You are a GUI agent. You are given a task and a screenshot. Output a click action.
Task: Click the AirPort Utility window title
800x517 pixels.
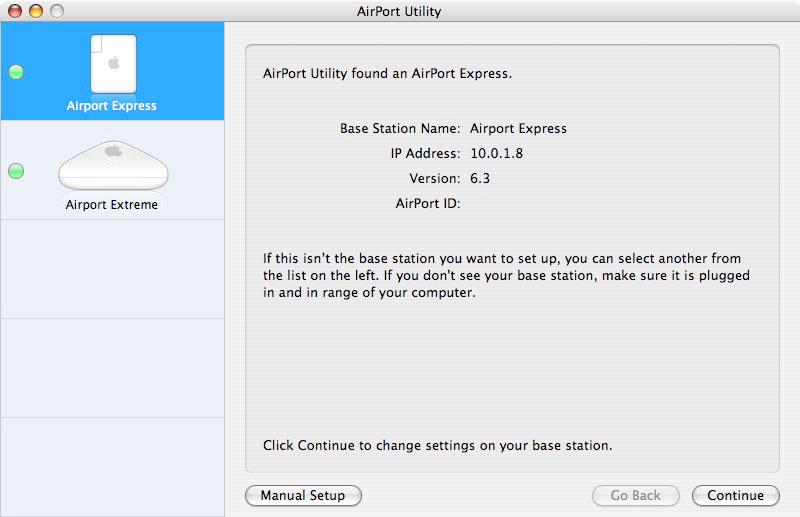tap(399, 11)
